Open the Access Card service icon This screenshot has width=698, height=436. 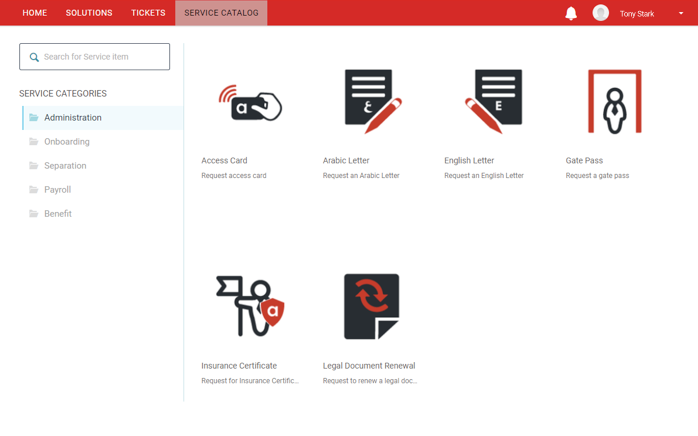tap(250, 103)
